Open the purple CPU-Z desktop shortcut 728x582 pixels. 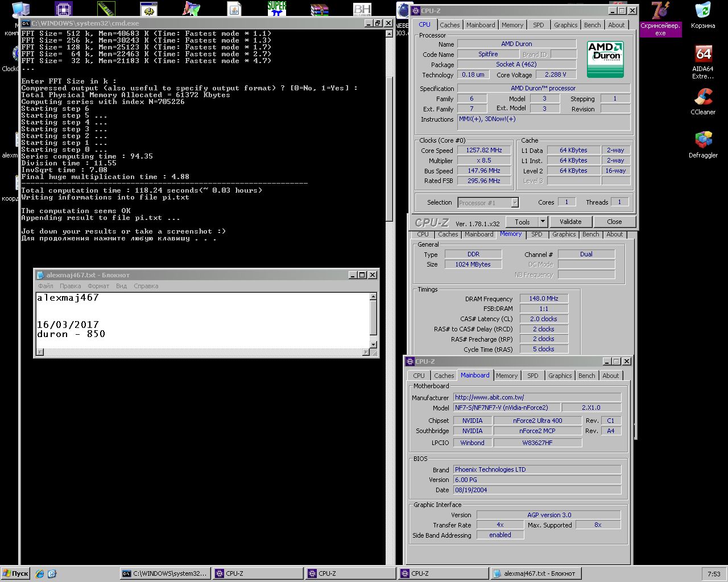coord(64,9)
